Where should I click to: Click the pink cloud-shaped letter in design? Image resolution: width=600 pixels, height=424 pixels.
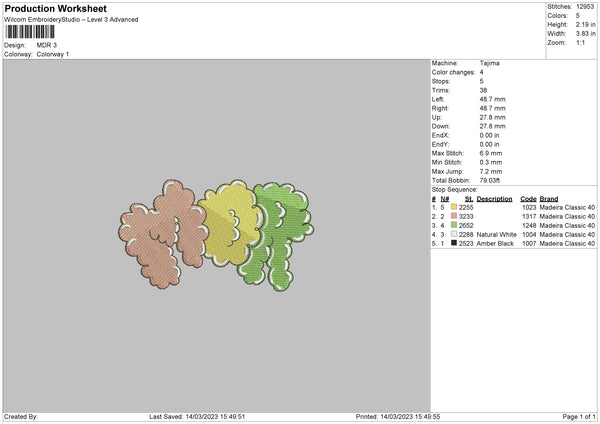[x=163, y=234]
